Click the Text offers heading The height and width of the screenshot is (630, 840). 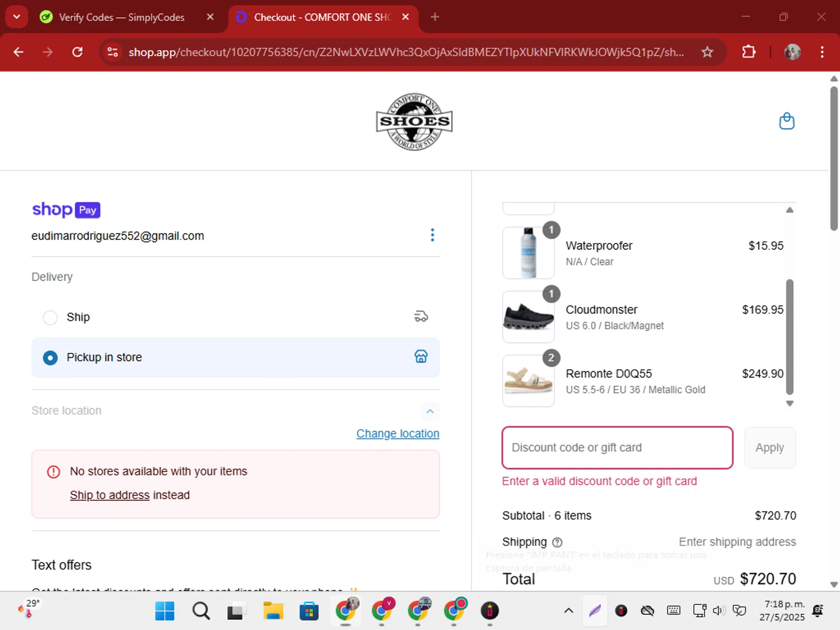pyautogui.click(x=62, y=565)
